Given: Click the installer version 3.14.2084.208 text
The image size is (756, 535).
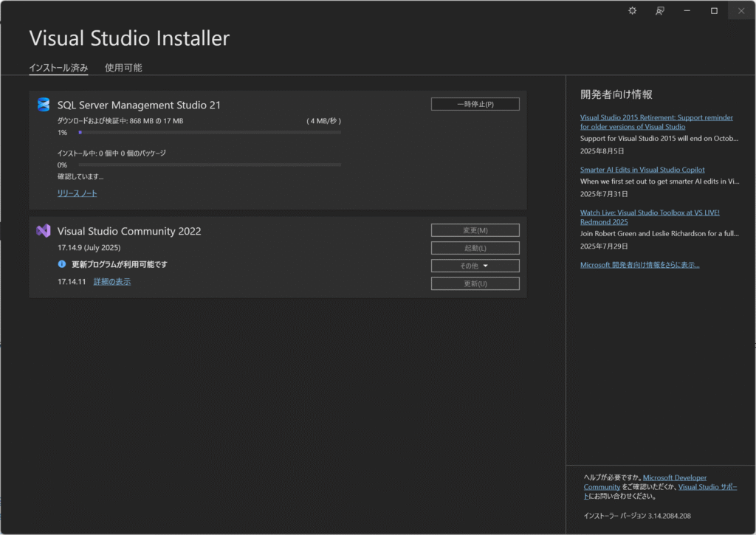Looking at the screenshot, I should [637, 516].
